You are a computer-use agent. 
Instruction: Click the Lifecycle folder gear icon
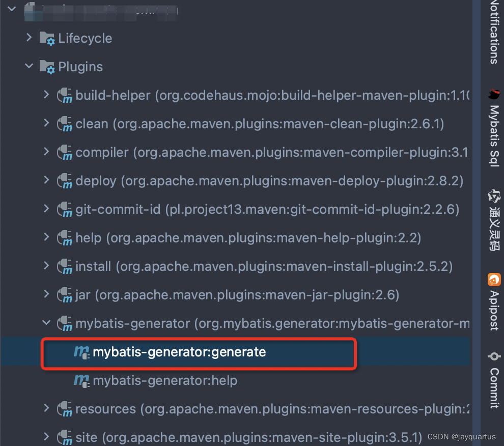47,39
